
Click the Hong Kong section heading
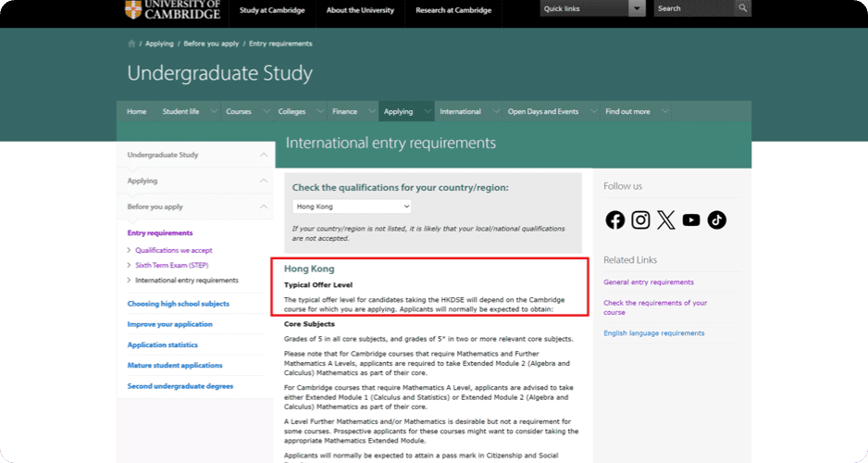tap(309, 269)
